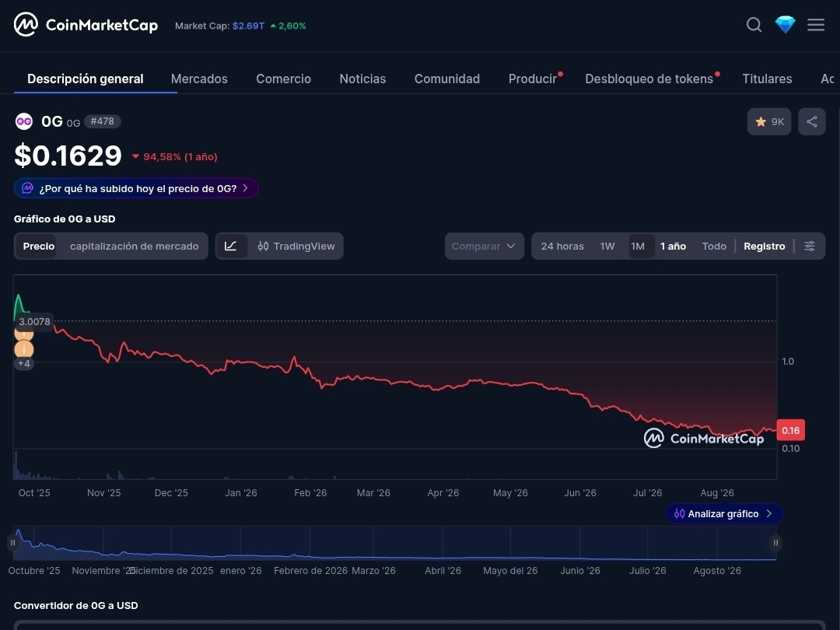Choose Todo range
This screenshot has width=840, height=630.
[x=714, y=246]
